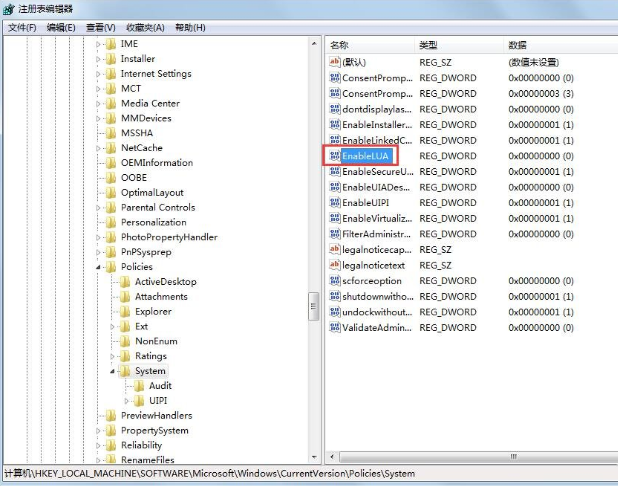
Task: Click the values pane horizontal scrollbar
Action: click(x=470, y=456)
